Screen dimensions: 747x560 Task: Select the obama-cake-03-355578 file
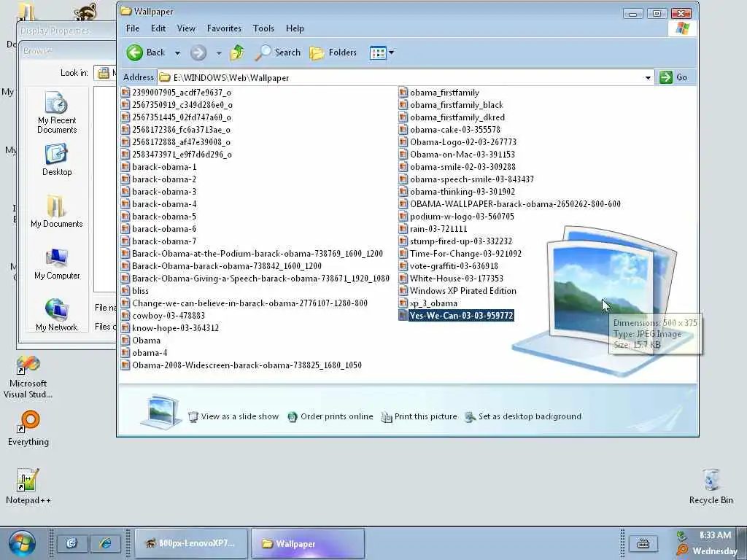(x=449, y=130)
